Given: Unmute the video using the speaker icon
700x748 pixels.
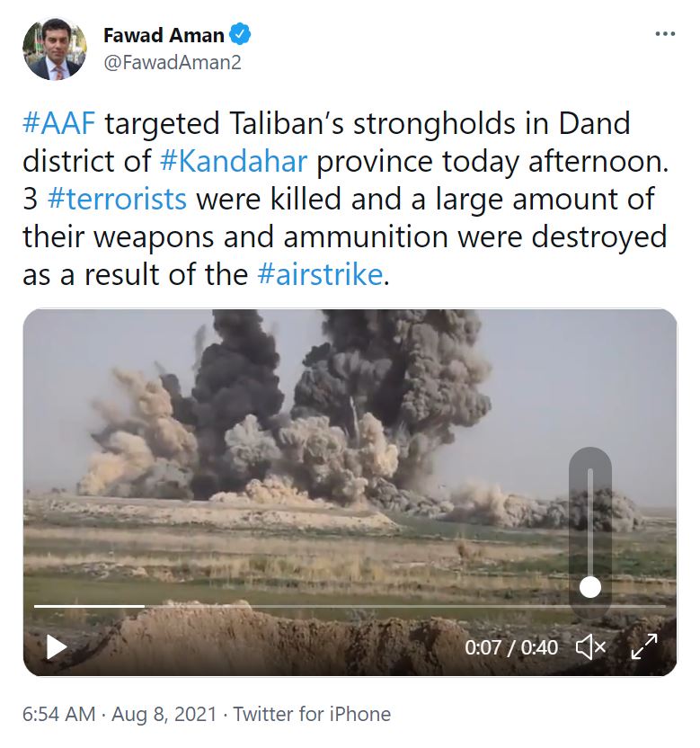Looking at the screenshot, I should point(590,647).
